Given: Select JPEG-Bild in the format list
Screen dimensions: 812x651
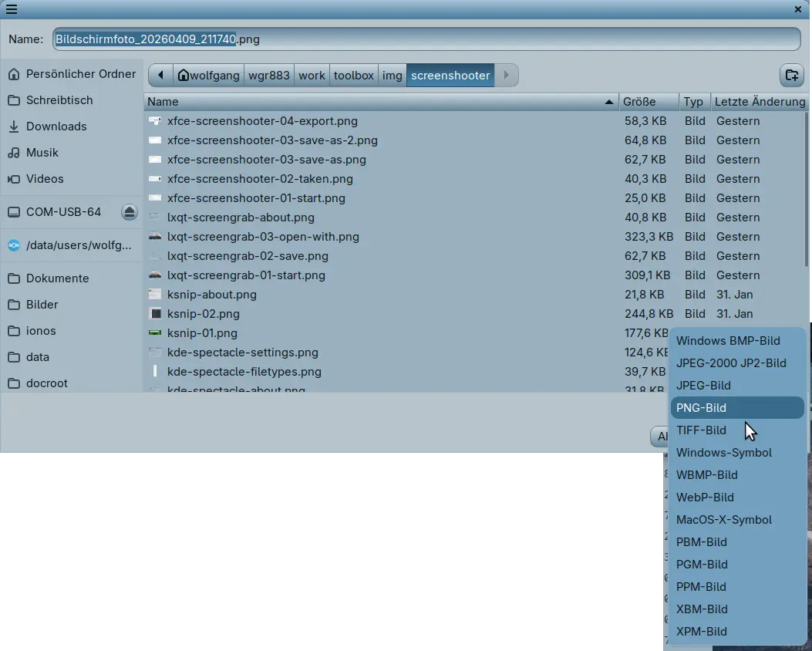Looking at the screenshot, I should (737, 386).
